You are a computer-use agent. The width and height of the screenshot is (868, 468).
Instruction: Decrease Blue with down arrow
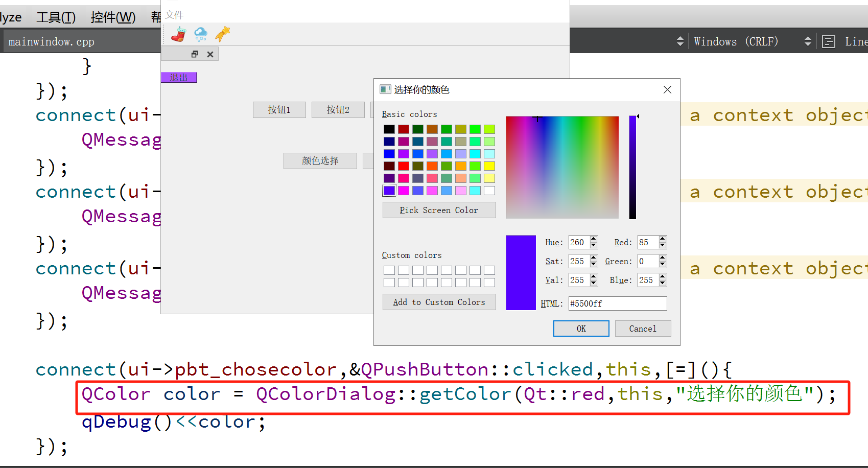(x=663, y=283)
